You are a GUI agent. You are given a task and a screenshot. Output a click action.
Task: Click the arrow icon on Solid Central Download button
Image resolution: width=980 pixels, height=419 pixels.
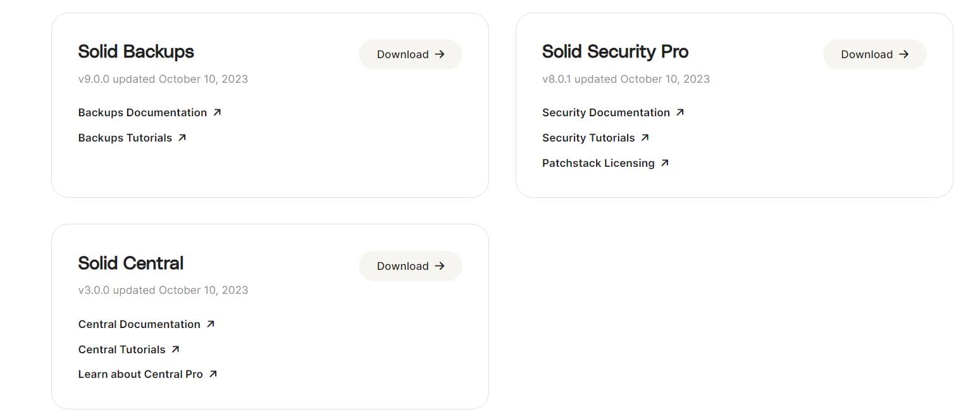point(440,266)
